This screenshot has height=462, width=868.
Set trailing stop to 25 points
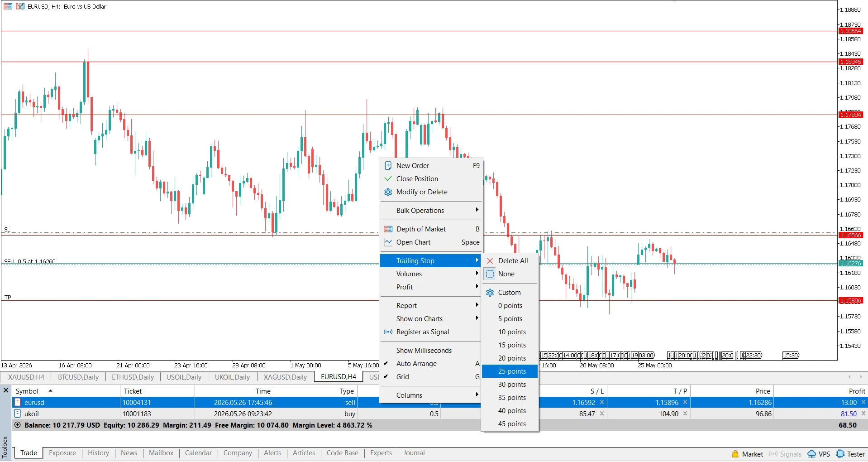510,371
